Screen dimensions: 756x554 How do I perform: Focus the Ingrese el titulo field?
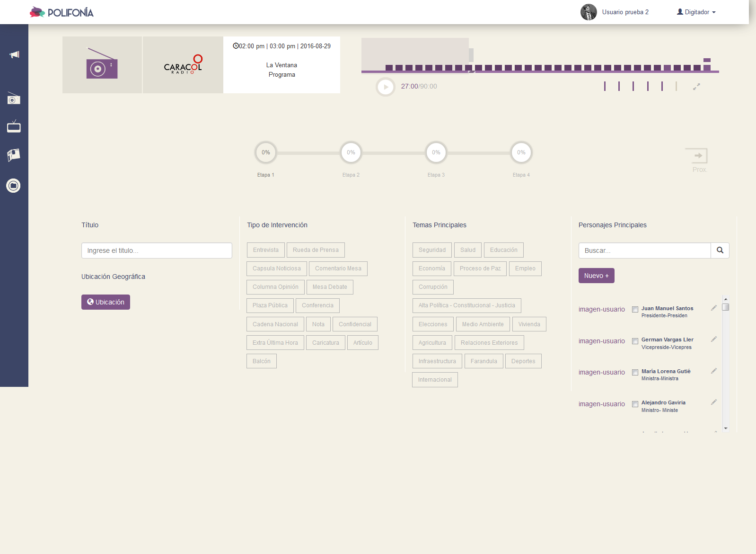(x=157, y=250)
